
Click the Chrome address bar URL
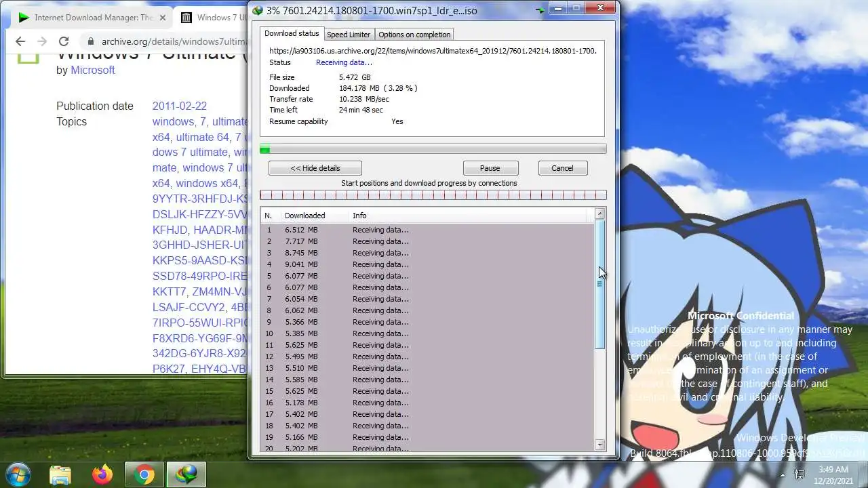174,41
